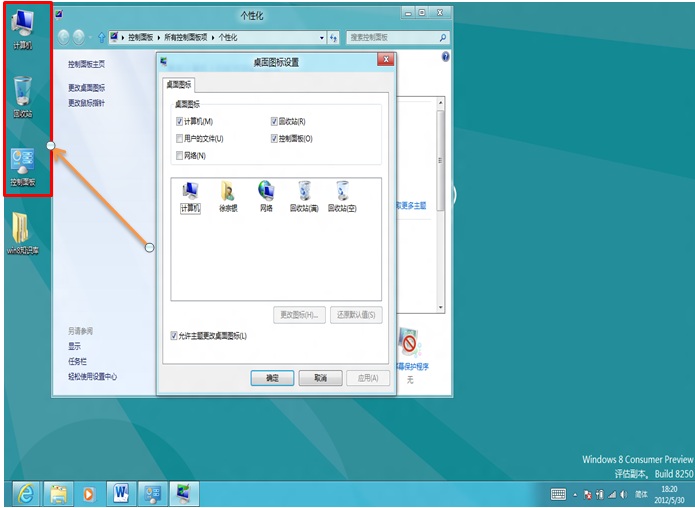Image resolution: width=695 pixels, height=508 pixels.
Task: Select the 回收站(满) icon in preview list
Action: tap(304, 196)
